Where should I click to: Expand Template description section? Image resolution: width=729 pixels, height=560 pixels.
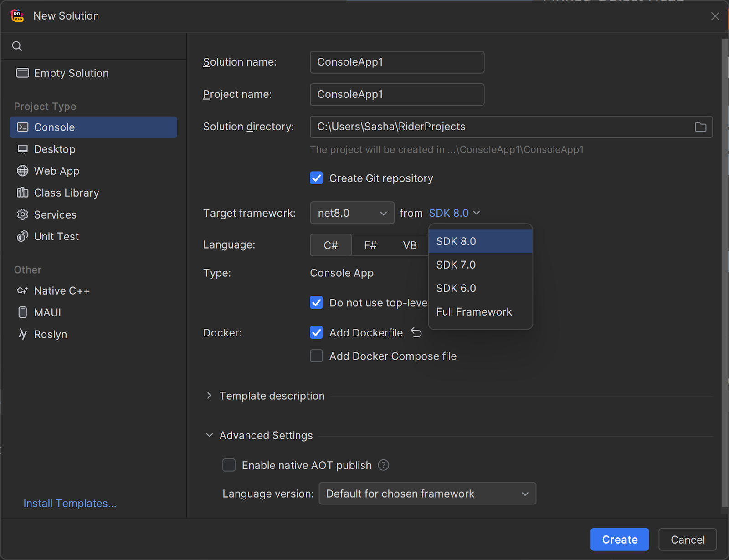(209, 396)
